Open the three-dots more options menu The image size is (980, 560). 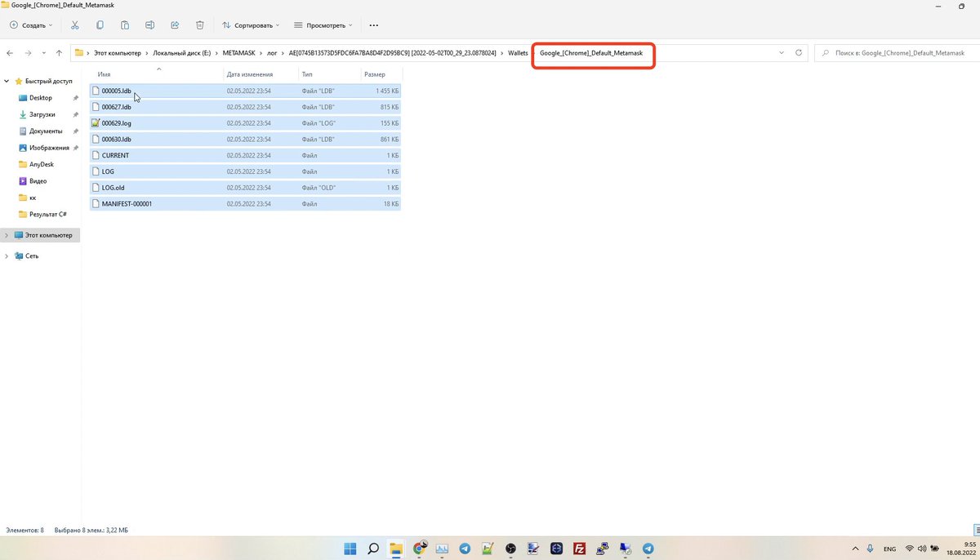coord(374,25)
